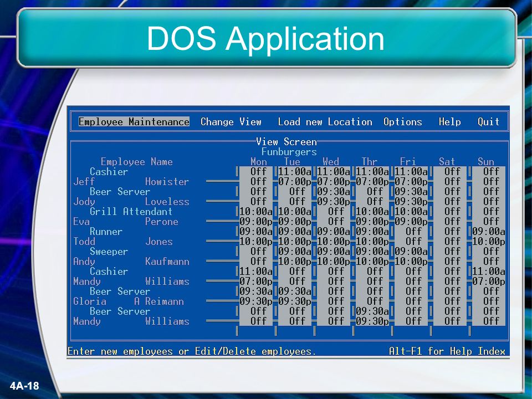
Task: Open the Help menu
Action: (x=450, y=122)
